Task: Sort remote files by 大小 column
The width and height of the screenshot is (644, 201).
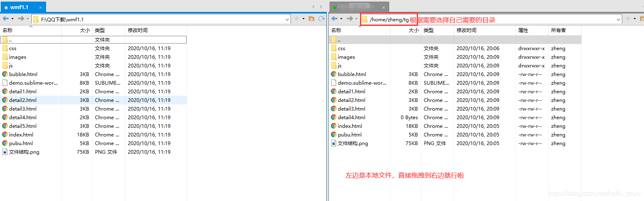Action: 405,30
